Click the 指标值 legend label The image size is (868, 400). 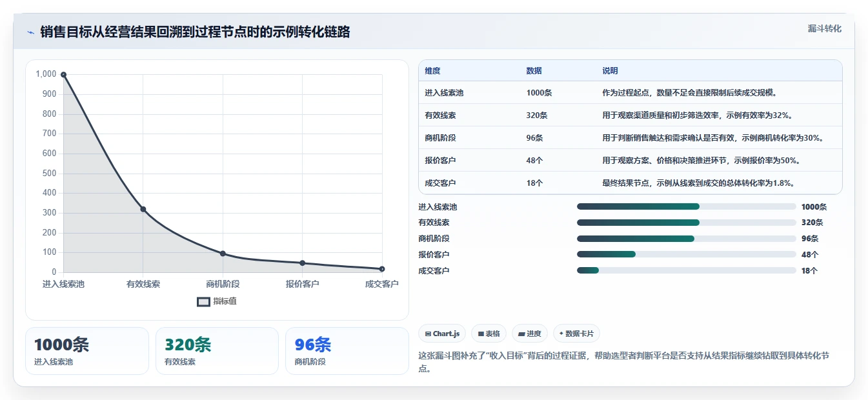pyautogui.click(x=225, y=301)
